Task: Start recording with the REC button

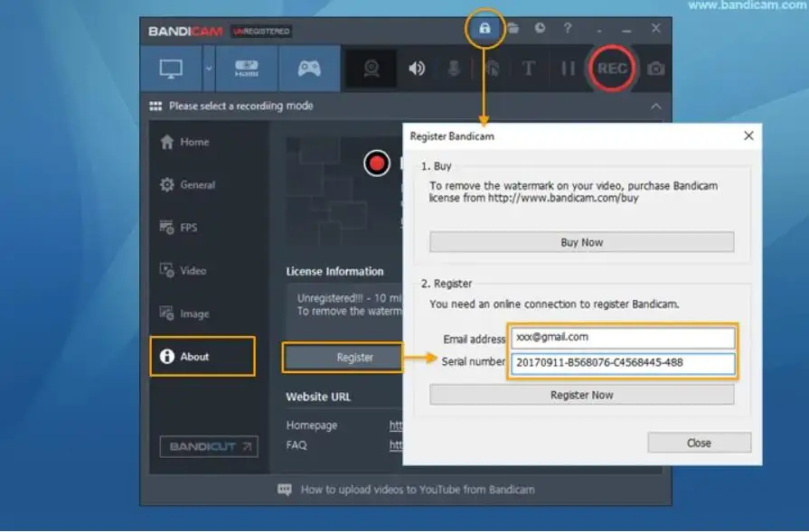Action: (x=612, y=69)
